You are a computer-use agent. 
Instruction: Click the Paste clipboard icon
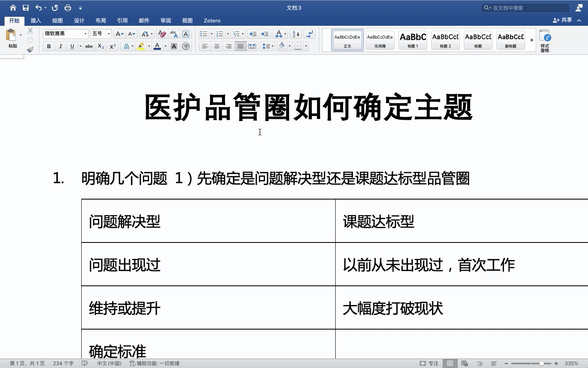11,35
